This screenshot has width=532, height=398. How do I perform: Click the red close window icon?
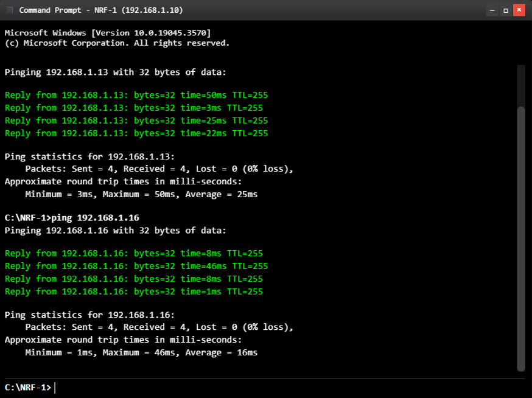tap(520, 10)
